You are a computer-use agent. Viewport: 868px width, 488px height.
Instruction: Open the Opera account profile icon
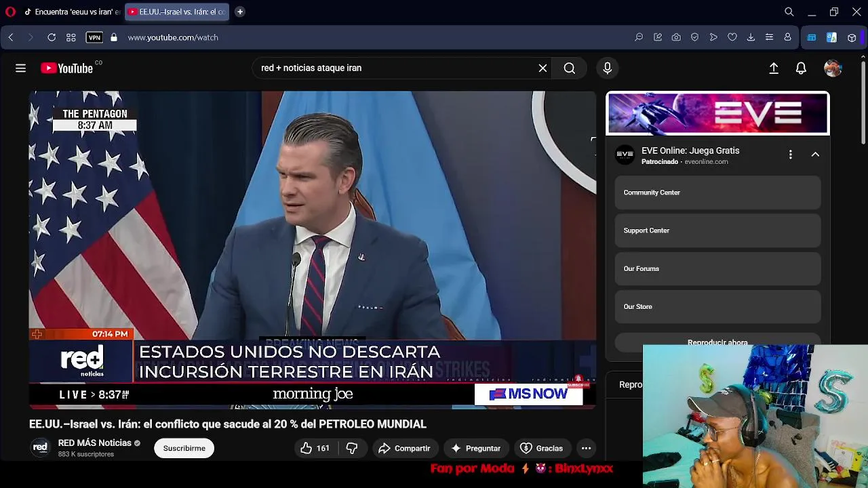point(787,37)
